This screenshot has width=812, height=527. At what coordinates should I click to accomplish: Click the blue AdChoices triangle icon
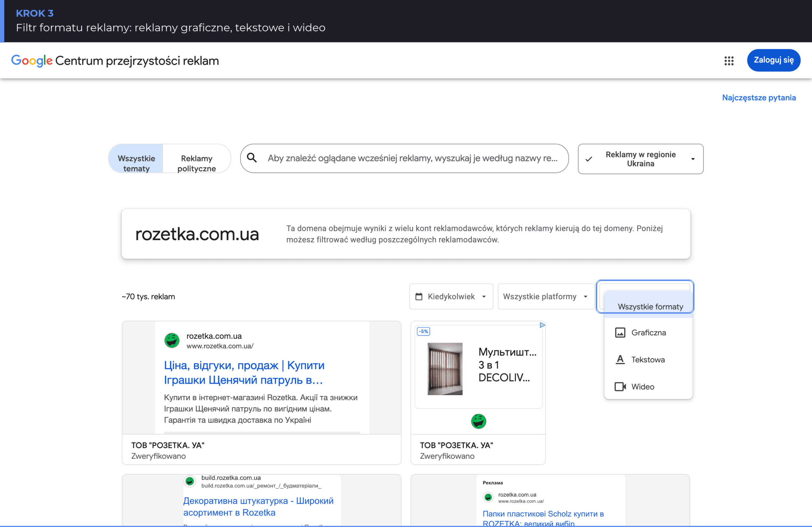click(x=542, y=325)
